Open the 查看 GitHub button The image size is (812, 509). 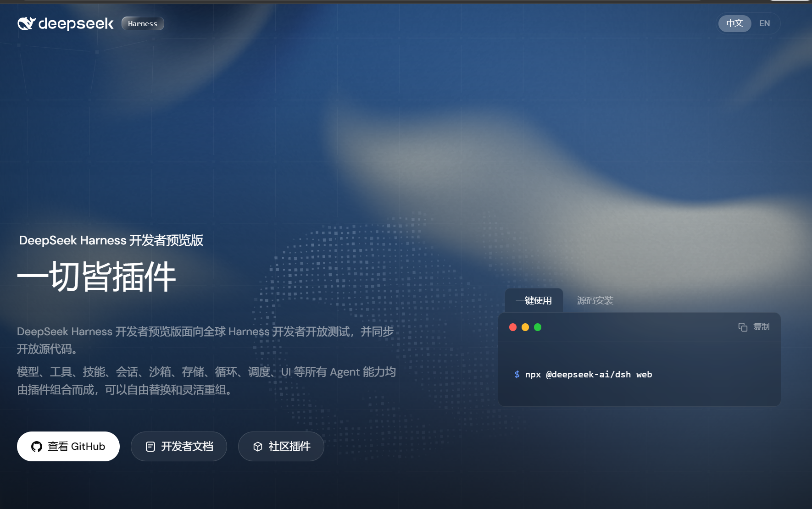pyautogui.click(x=68, y=446)
